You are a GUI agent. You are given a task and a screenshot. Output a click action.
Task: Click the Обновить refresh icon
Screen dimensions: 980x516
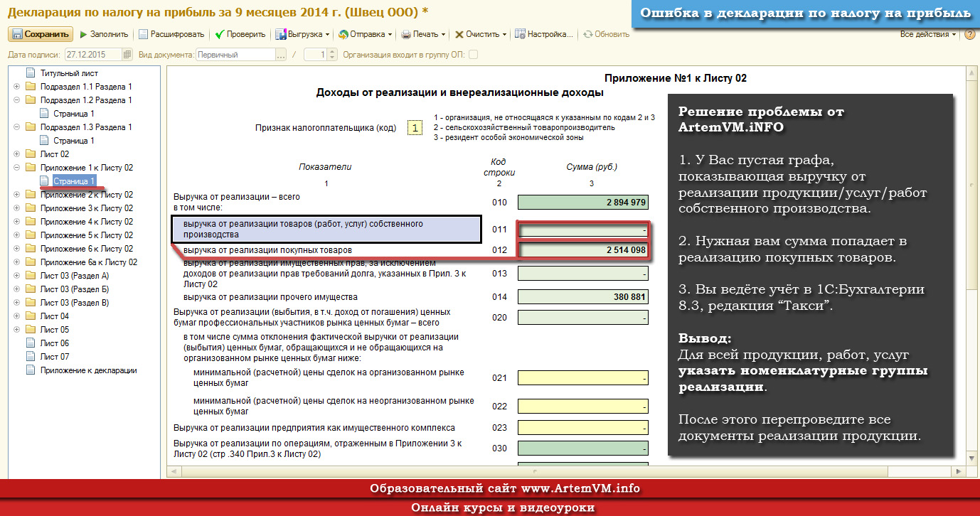click(587, 34)
